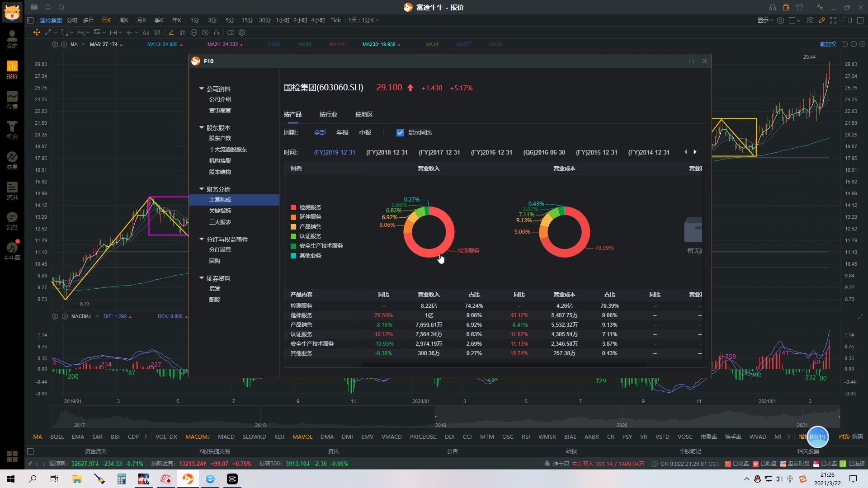Open the MA indicator dropdown arrow
Image resolution: width=868 pixels, height=488 pixels.
tap(84, 44)
